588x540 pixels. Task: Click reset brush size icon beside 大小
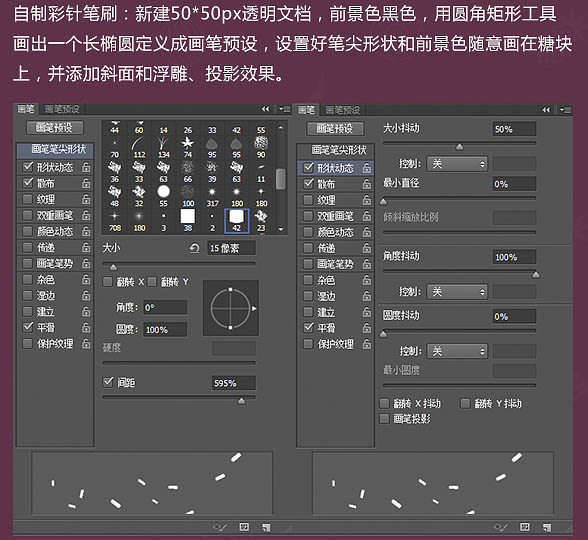194,248
